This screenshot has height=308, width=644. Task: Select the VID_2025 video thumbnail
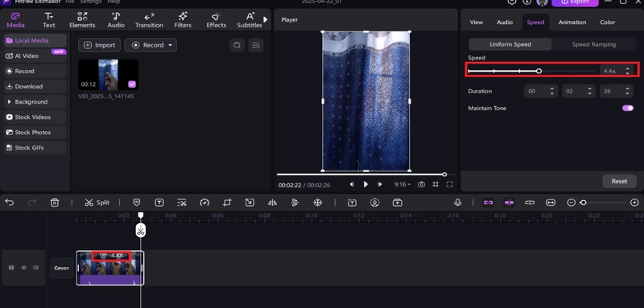pos(108,75)
